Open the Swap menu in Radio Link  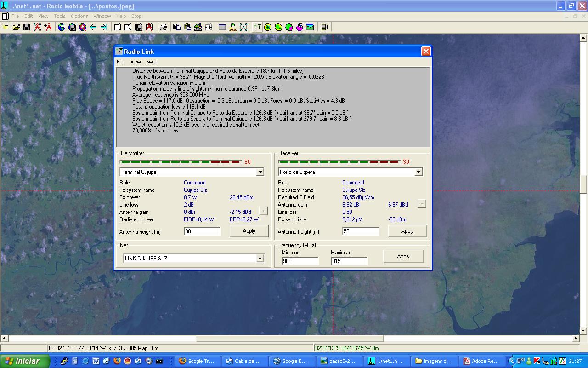point(152,62)
